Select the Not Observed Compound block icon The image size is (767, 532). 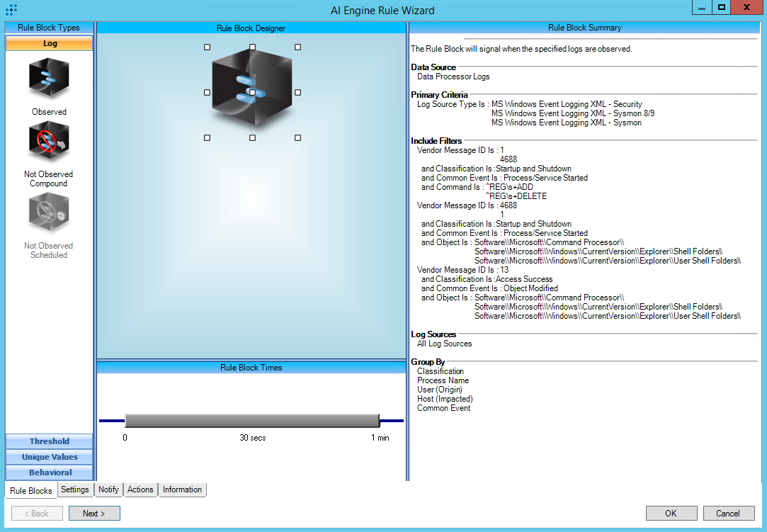pos(49,142)
